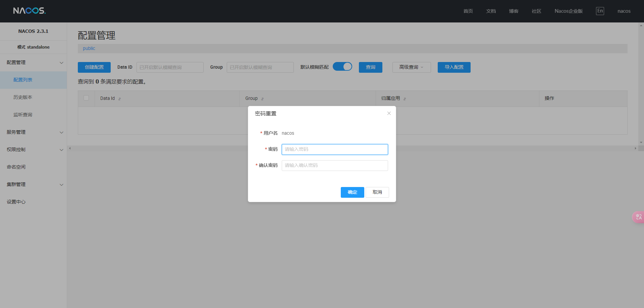This screenshot has width=644, height=308.
Task: Sort table by Data Id column
Action: (x=119, y=99)
